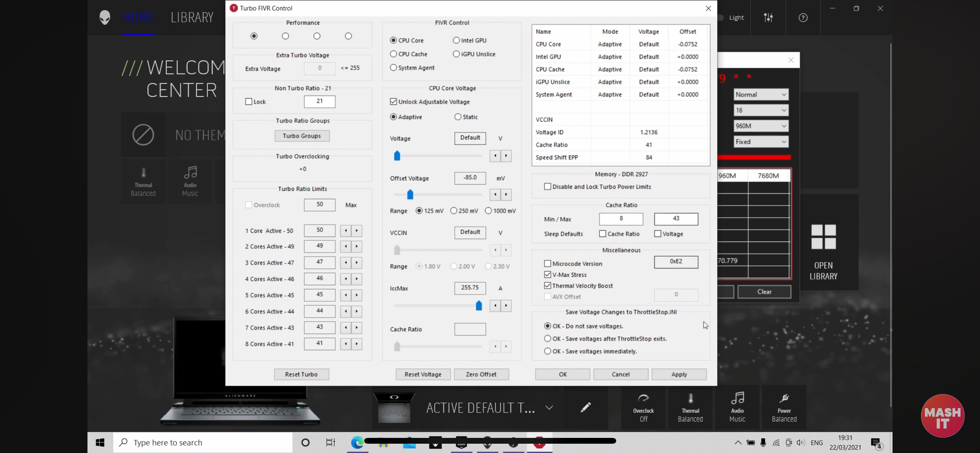Increase Offset Voltage with right arrow
Image resolution: width=980 pixels, height=453 pixels.
pyautogui.click(x=506, y=194)
